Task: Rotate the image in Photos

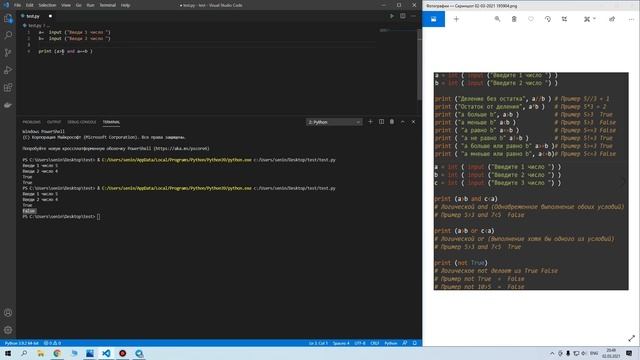Action: coord(548,19)
